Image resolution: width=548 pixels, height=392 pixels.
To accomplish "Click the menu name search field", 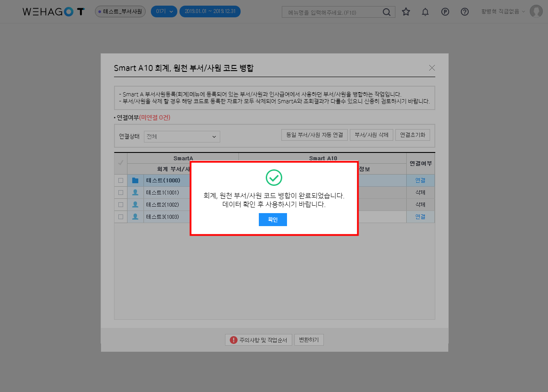I will [x=332, y=12].
